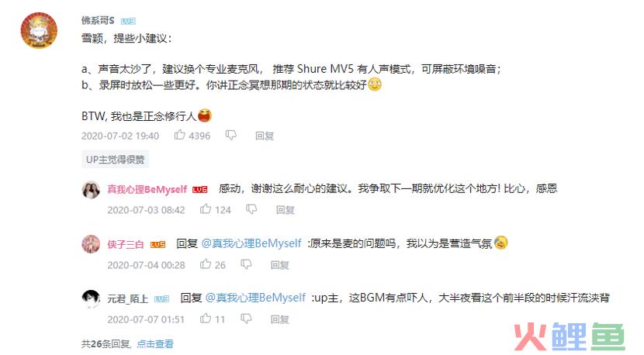Reply to 元君_陌上's comment from 2020-07-07
This screenshot has height=355, width=644.
tap(279, 319)
